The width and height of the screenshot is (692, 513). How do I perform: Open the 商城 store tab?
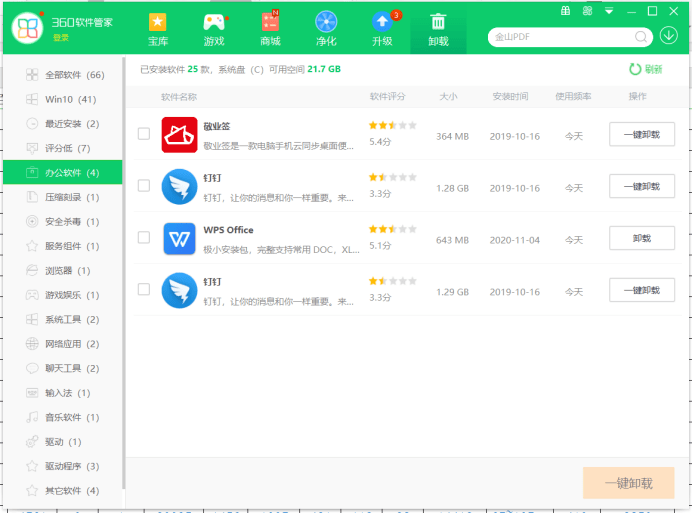pos(270,30)
